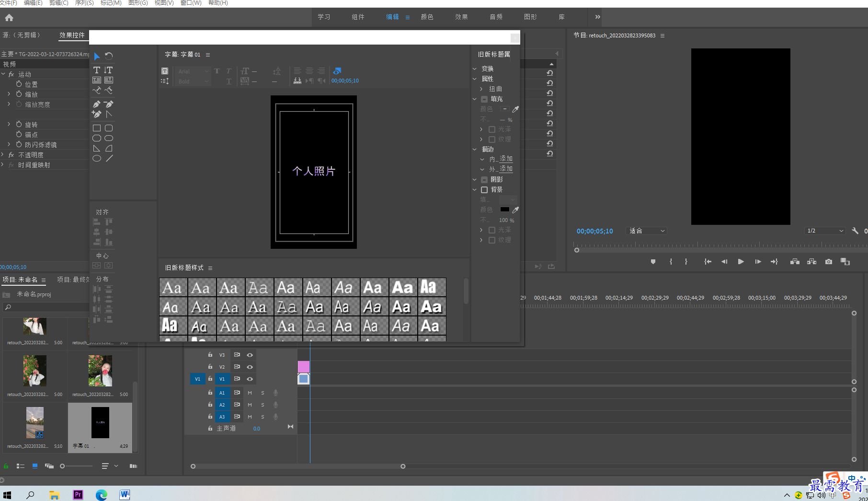Select the Add Anchor Point tool

[97, 114]
